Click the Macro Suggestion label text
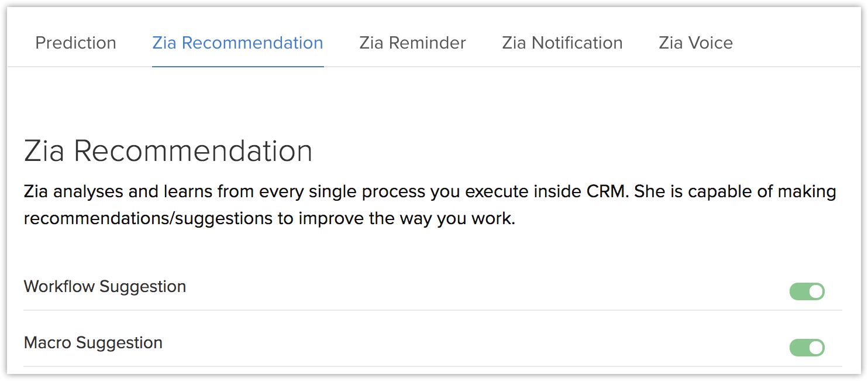 [x=93, y=343]
